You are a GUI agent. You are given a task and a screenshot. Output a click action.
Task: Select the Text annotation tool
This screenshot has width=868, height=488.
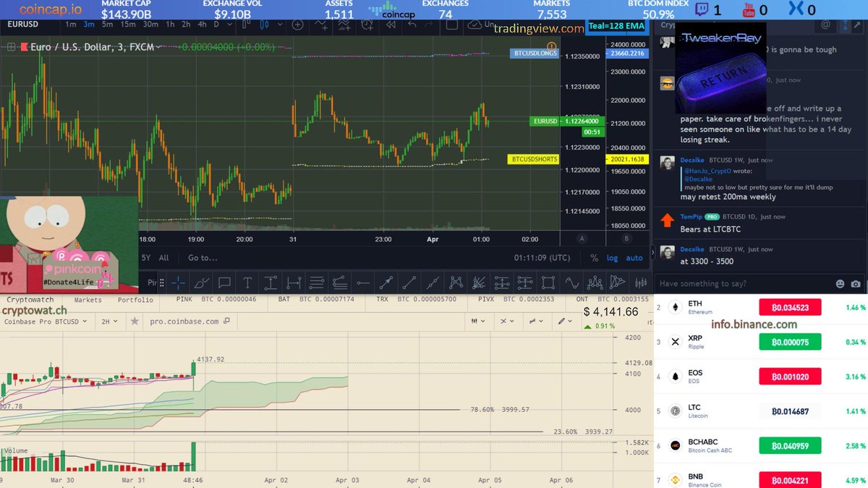click(x=247, y=282)
